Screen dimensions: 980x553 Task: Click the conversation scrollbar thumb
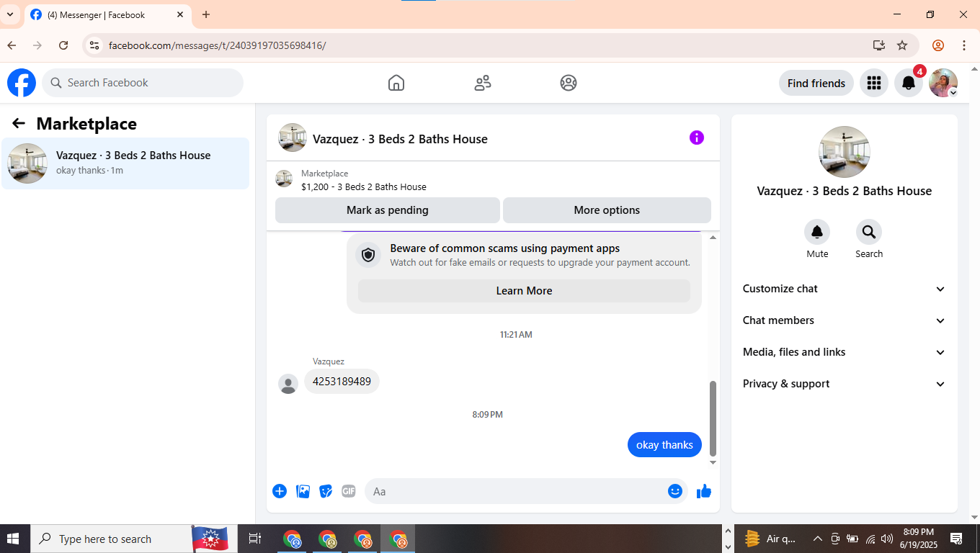pos(713,418)
